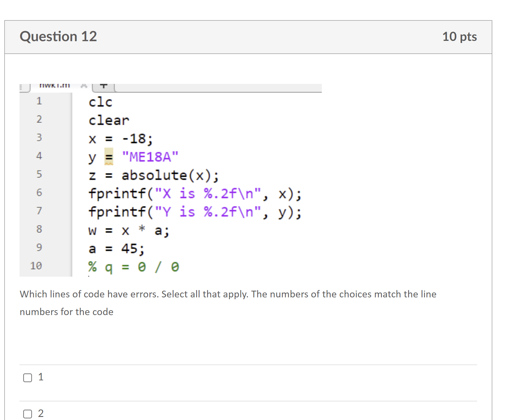Click the "Question 12" heading
The width and height of the screenshot is (521, 420).
tap(58, 37)
